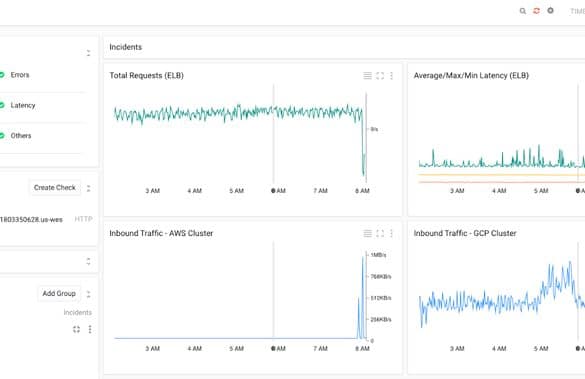This screenshot has height=379, width=585.
Task: Open the us-wes HTTP check entry
Action: pyautogui.click(x=46, y=219)
